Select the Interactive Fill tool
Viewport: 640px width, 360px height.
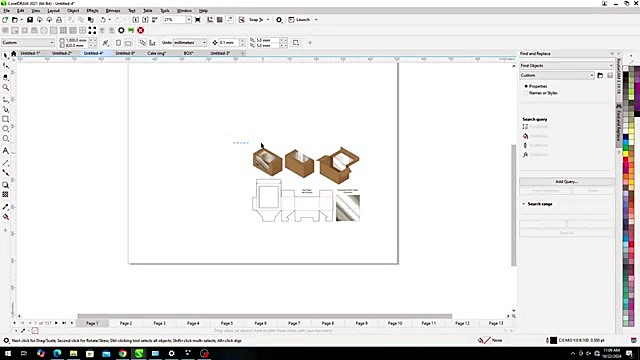5,217
